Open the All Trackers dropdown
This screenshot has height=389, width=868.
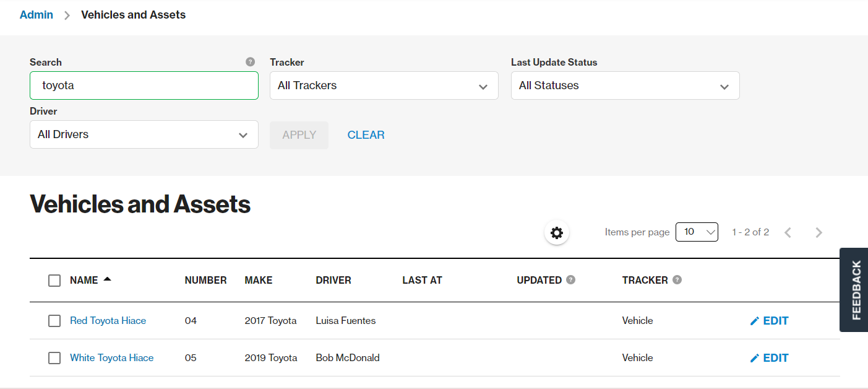(x=384, y=85)
